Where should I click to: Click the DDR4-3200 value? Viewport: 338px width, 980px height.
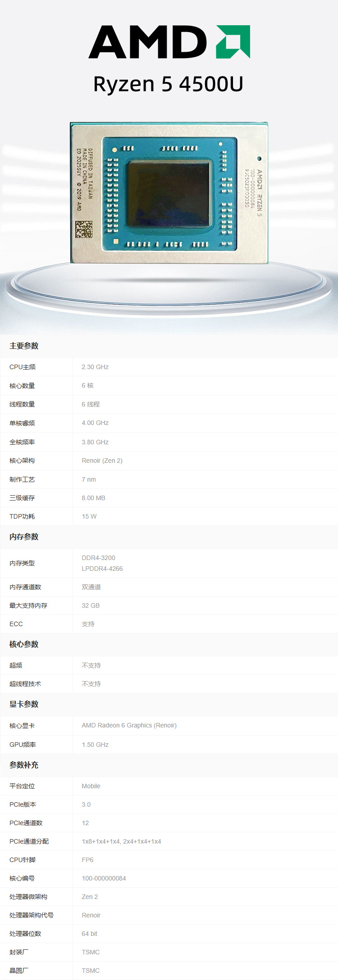[98, 558]
